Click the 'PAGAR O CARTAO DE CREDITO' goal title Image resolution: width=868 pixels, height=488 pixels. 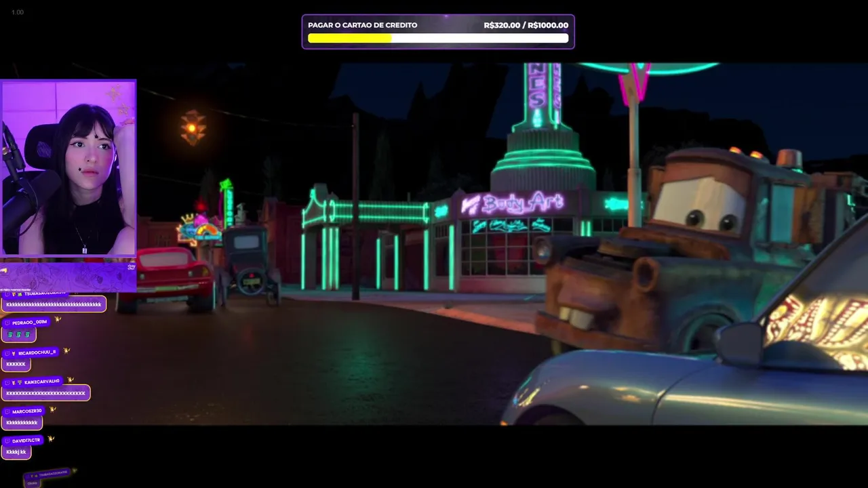coord(363,25)
